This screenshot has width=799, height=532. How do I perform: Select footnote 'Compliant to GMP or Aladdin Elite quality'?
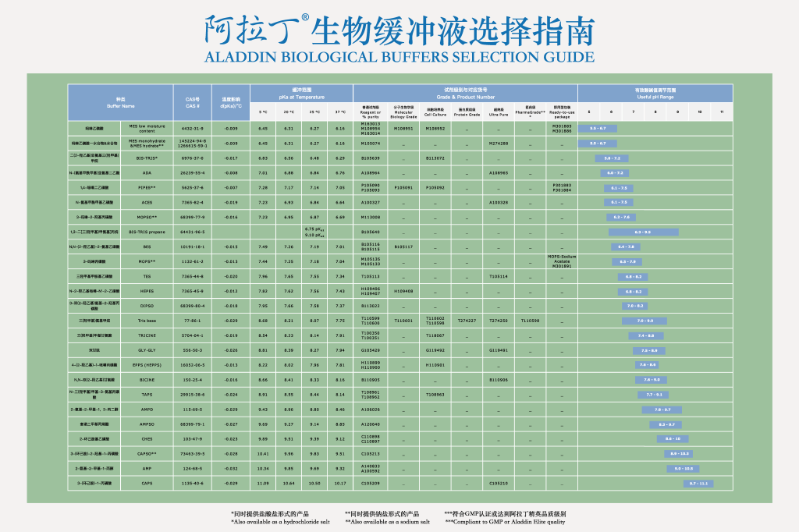pos(505,522)
